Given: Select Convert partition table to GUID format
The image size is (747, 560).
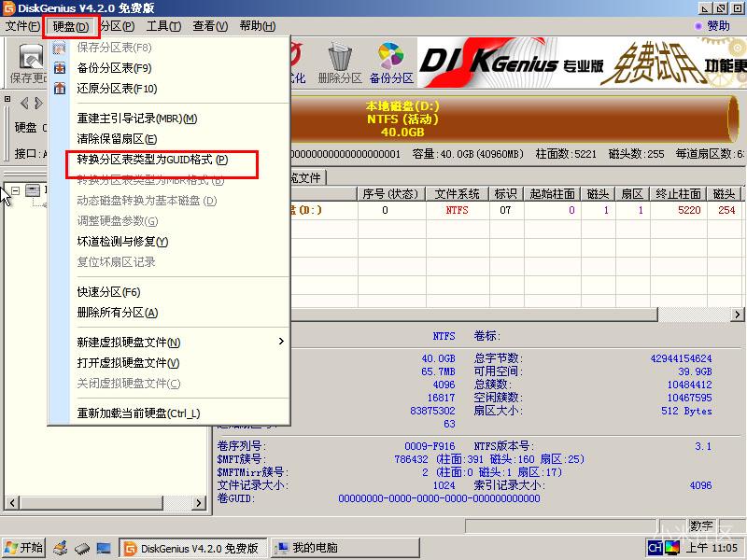Looking at the screenshot, I should [152, 161].
